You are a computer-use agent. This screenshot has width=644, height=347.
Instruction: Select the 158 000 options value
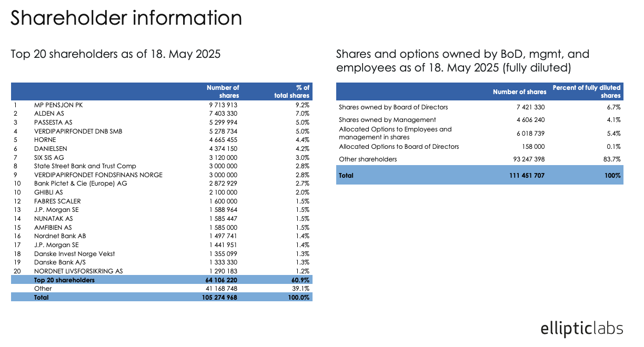(534, 147)
